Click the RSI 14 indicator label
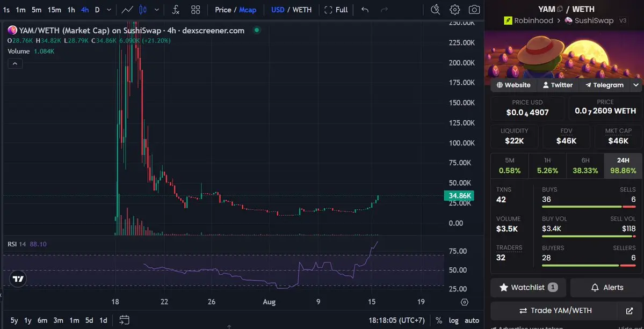This screenshot has width=644, height=329. (x=17, y=244)
